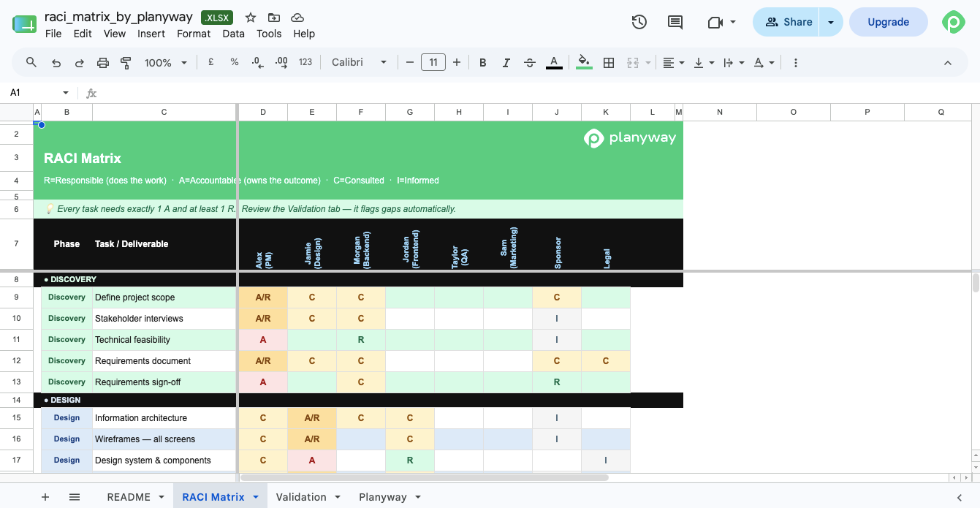Click the font size field
The image size is (980, 508).
coord(433,63)
